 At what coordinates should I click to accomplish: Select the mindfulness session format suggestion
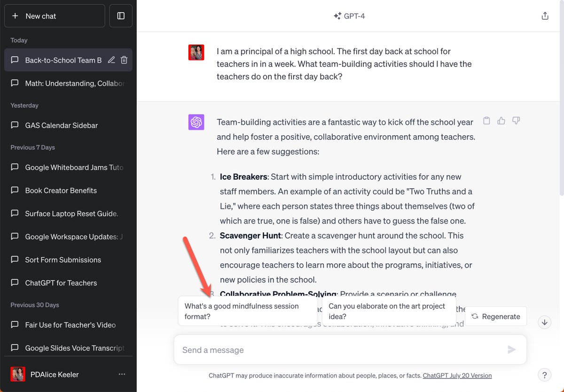tap(248, 311)
